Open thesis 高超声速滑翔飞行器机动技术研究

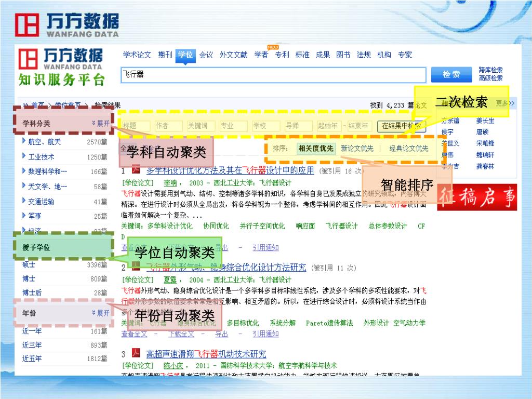pos(206,354)
